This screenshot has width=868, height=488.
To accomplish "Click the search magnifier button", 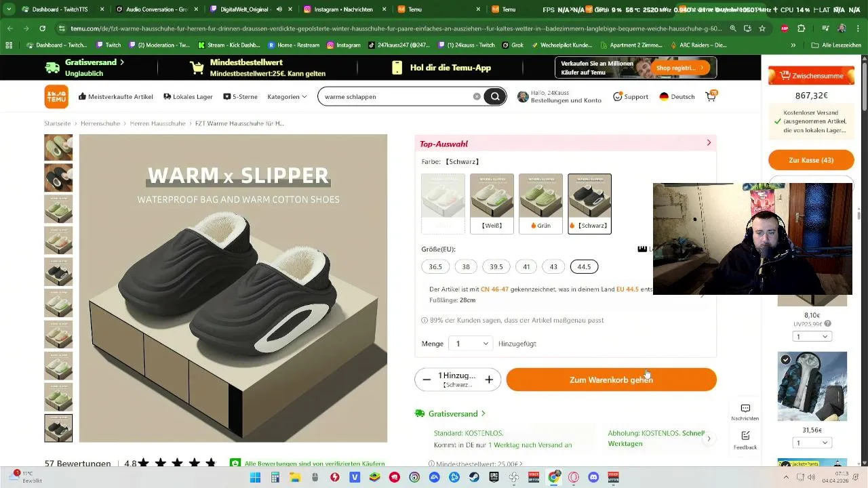I will tap(495, 96).
